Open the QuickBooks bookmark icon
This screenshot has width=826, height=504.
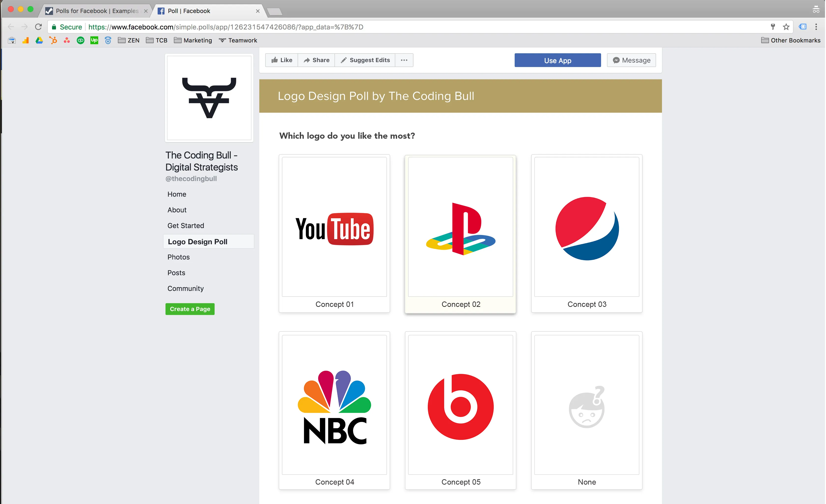[x=81, y=40]
